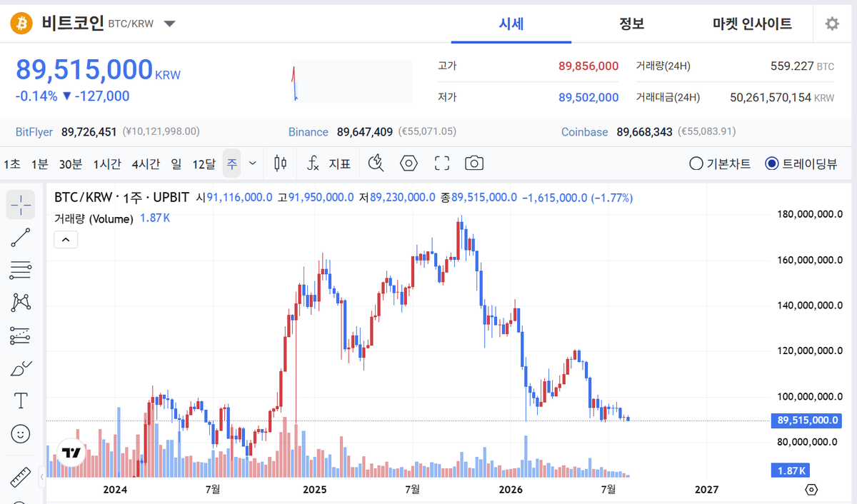This screenshot has width=857, height=504.
Task: Select the brush drawing tool
Action: 21,368
